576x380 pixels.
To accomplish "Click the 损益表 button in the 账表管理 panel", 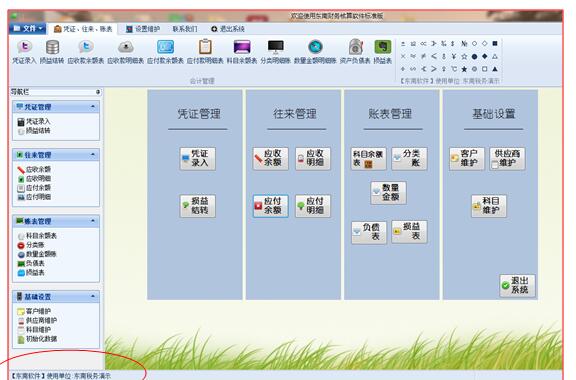I will (x=409, y=232).
